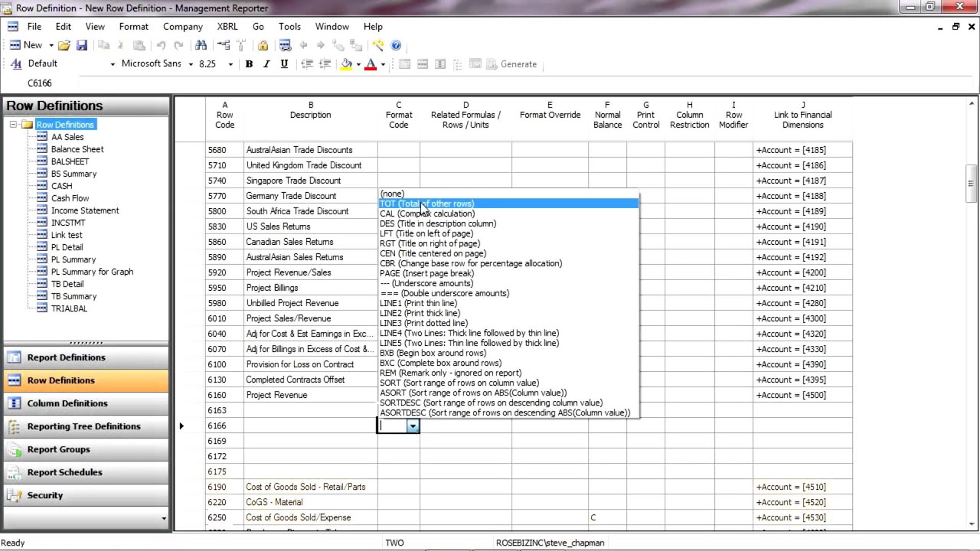Open Report Definitions navigation pane

tap(86, 357)
